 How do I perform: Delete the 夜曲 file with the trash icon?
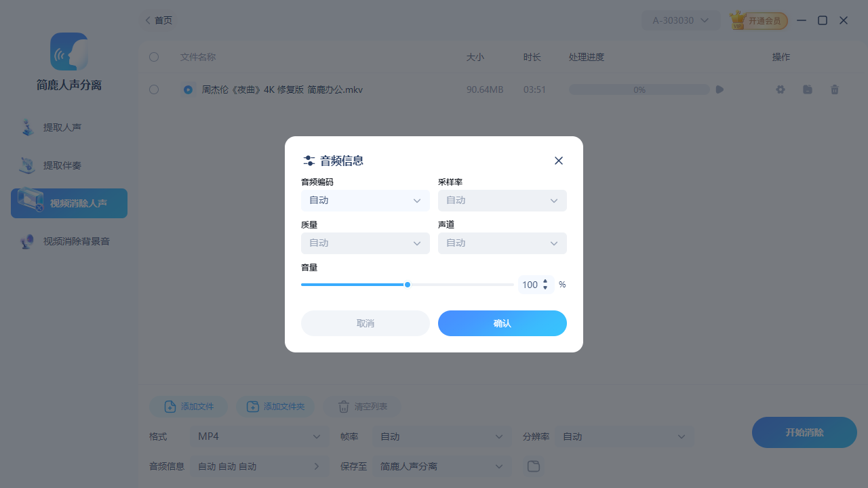(x=835, y=89)
